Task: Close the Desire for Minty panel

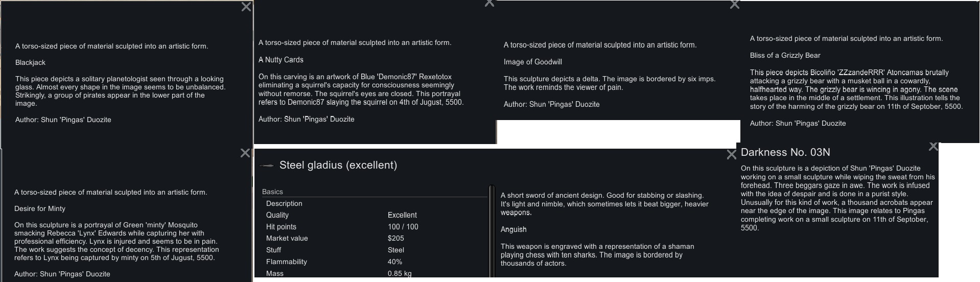Action: [245, 153]
